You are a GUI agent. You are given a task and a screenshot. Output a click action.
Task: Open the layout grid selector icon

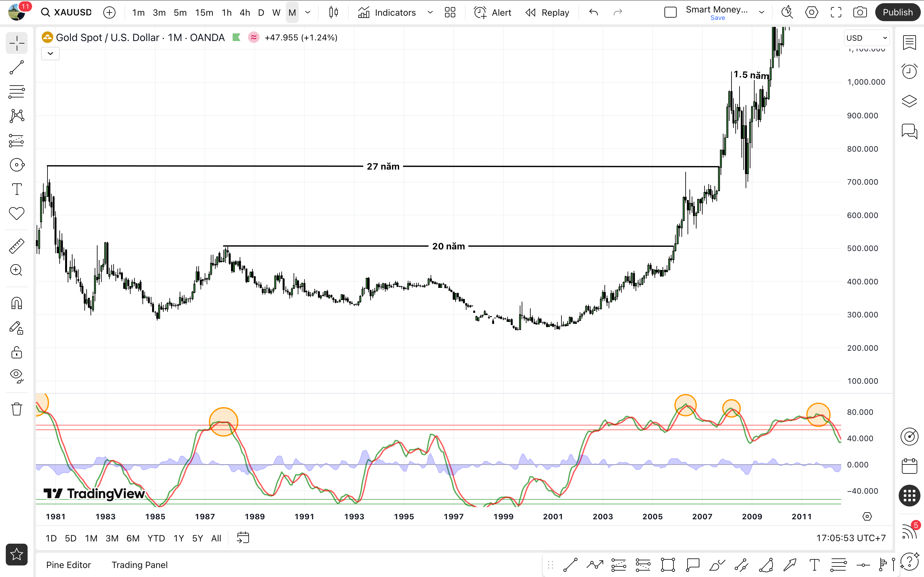[x=450, y=13]
